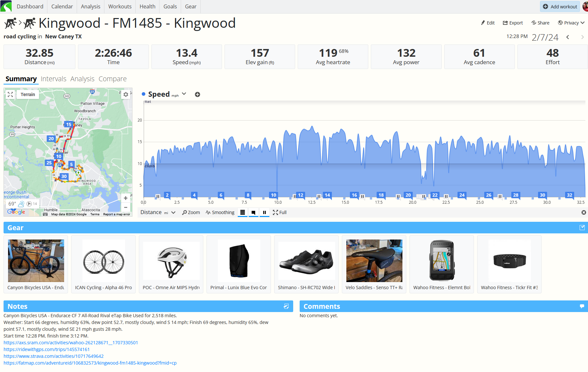This screenshot has width=588, height=372.
Task: Switch to the Compare tab
Action: point(112,79)
